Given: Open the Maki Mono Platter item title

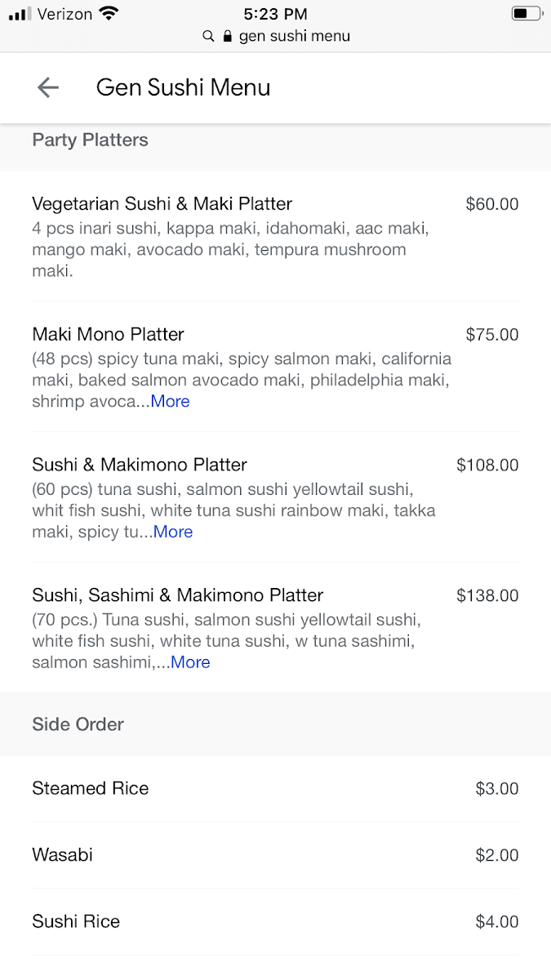Looking at the screenshot, I should tap(108, 334).
